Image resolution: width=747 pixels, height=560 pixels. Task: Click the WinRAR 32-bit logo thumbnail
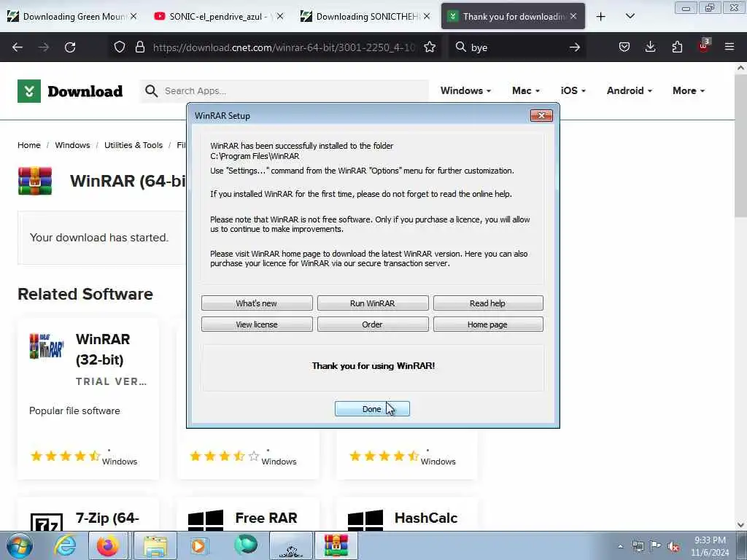[x=47, y=346]
